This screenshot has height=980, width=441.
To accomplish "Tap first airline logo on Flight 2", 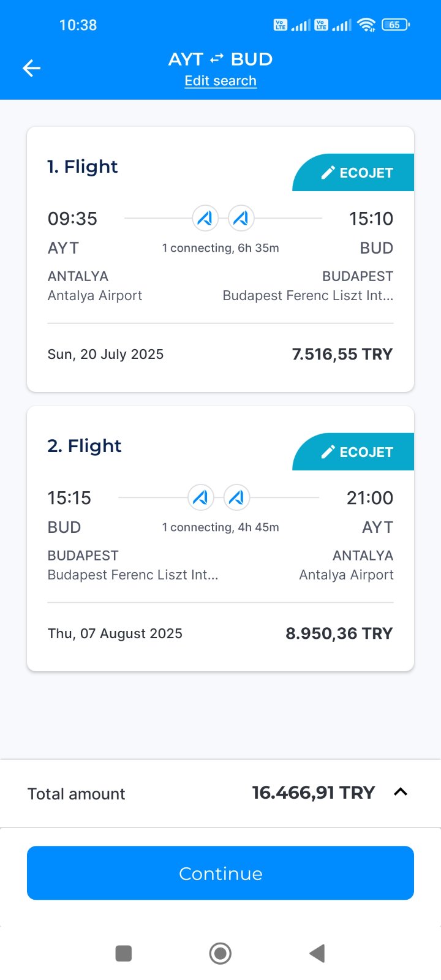I will tap(201, 497).
